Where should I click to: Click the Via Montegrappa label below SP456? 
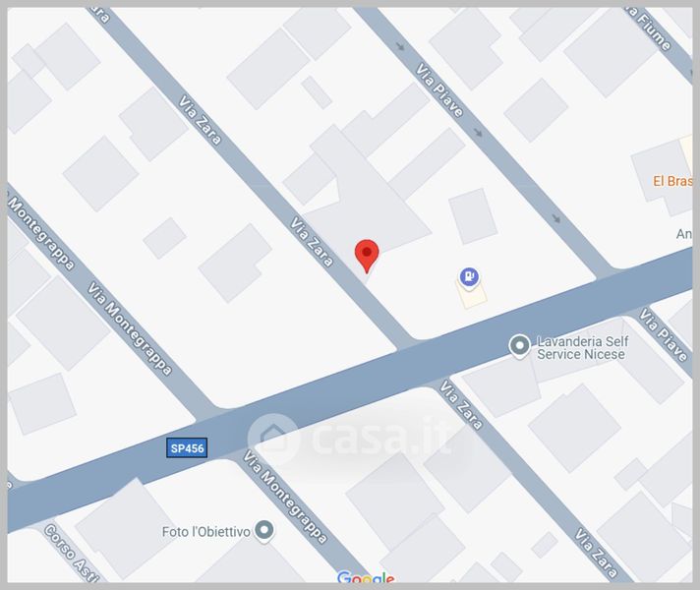285,497
